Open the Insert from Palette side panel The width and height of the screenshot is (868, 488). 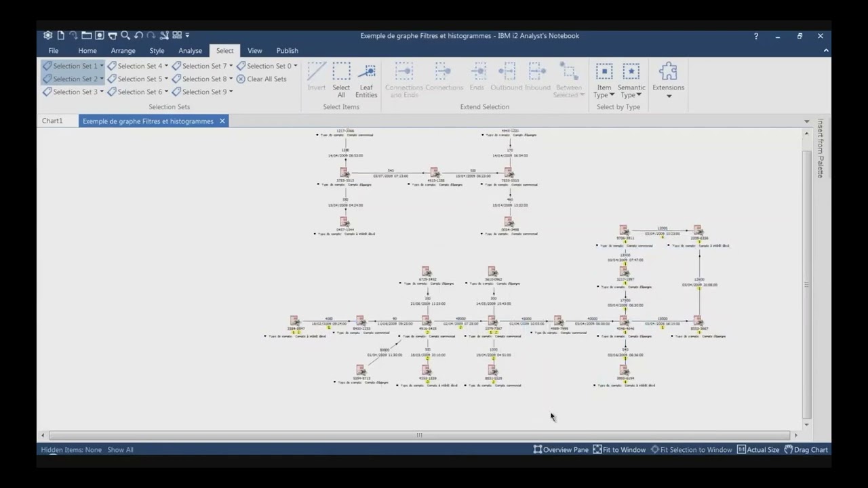pos(820,148)
